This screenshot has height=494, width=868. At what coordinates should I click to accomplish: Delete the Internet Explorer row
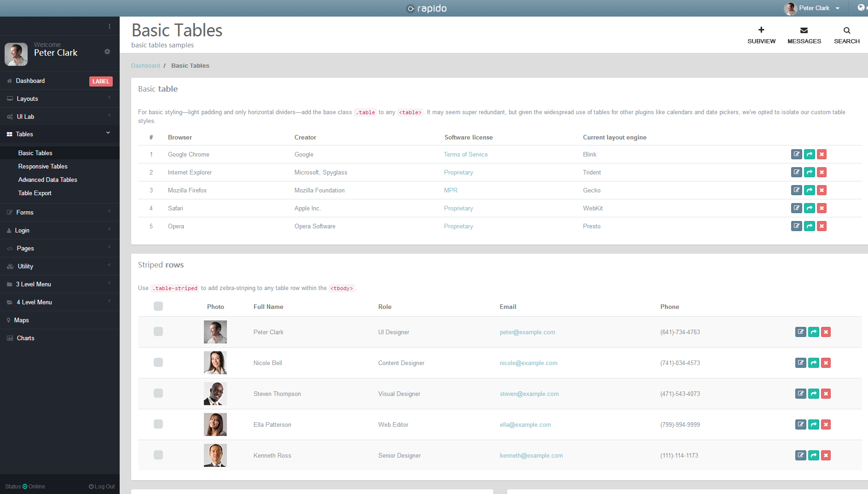click(822, 172)
